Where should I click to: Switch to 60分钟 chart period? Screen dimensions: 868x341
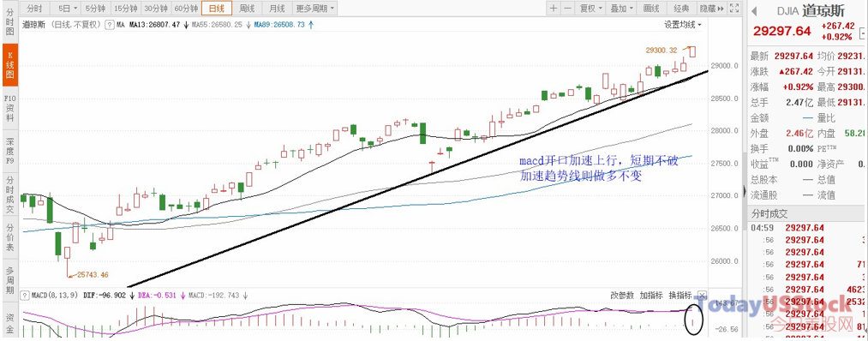[x=187, y=9]
